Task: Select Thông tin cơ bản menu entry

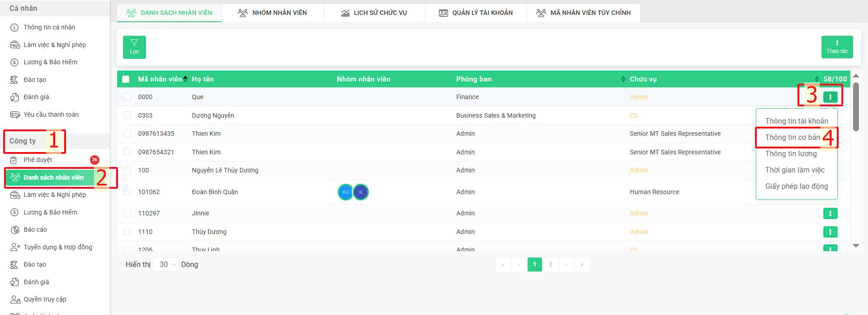Action: point(792,137)
